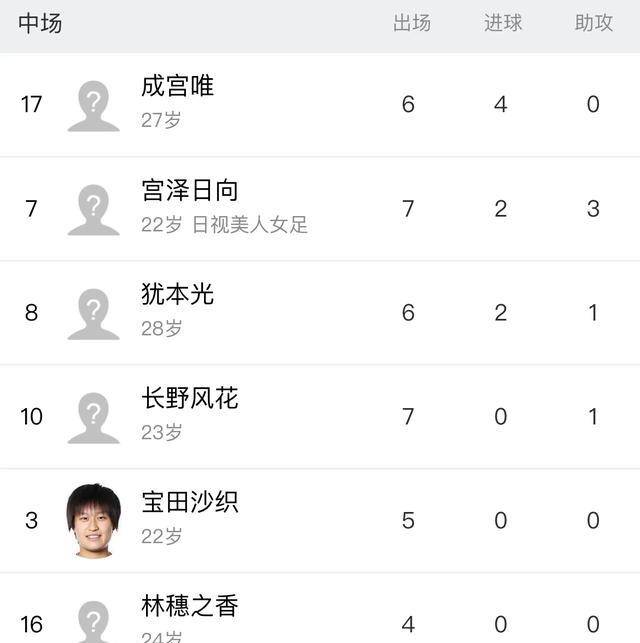Tap 林穗之香 placeholder avatar icon
640x643 pixels.
[93, 622]
